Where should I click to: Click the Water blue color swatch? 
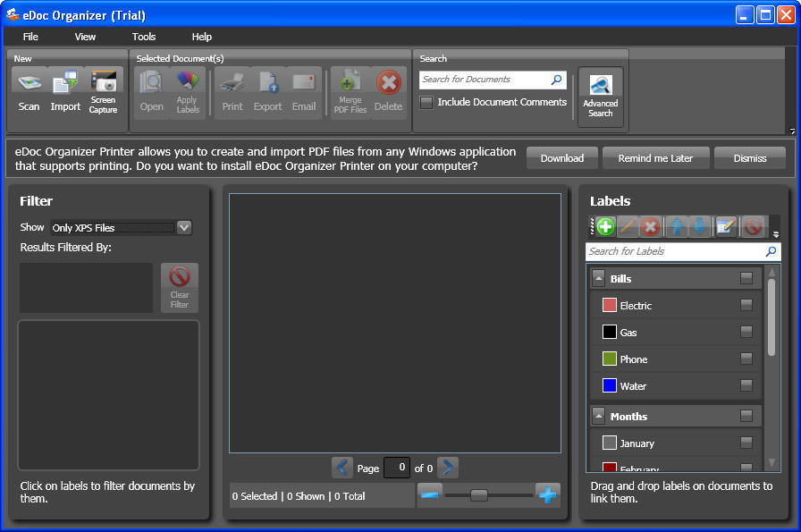click(610, 385)
